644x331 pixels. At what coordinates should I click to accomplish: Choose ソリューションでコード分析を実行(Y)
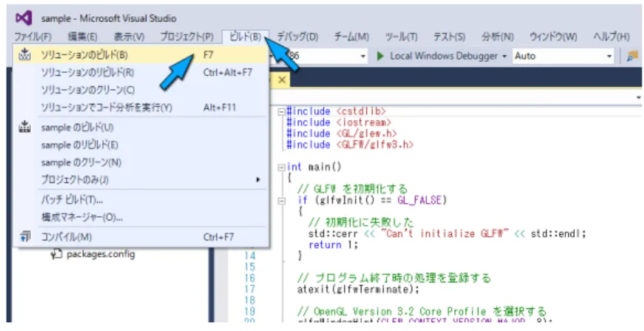pyautogui.click(x=141, y=107)
